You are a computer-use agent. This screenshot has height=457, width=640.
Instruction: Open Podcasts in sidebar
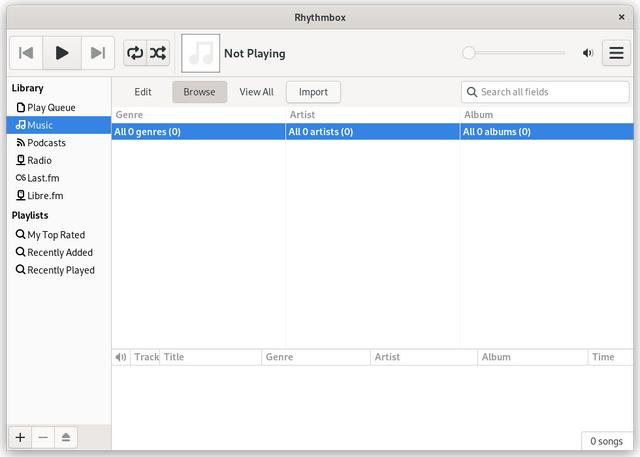click(x=59, y=143)
